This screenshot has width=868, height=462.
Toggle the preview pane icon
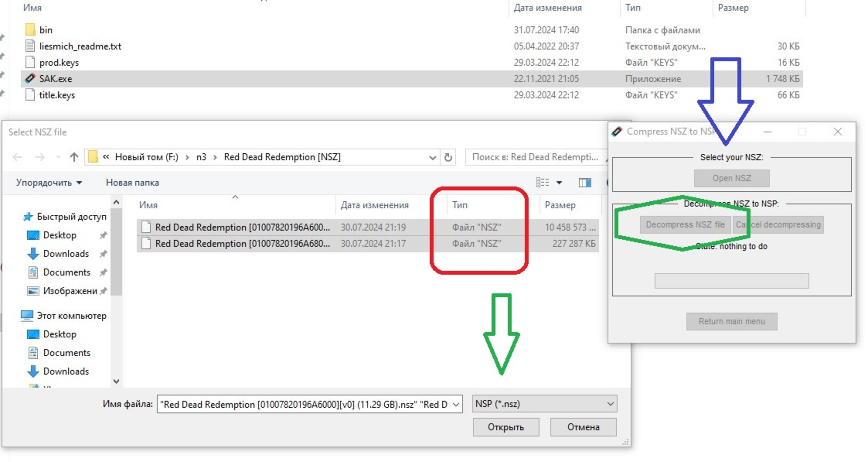pyautogui.click(x=585, y=182)
